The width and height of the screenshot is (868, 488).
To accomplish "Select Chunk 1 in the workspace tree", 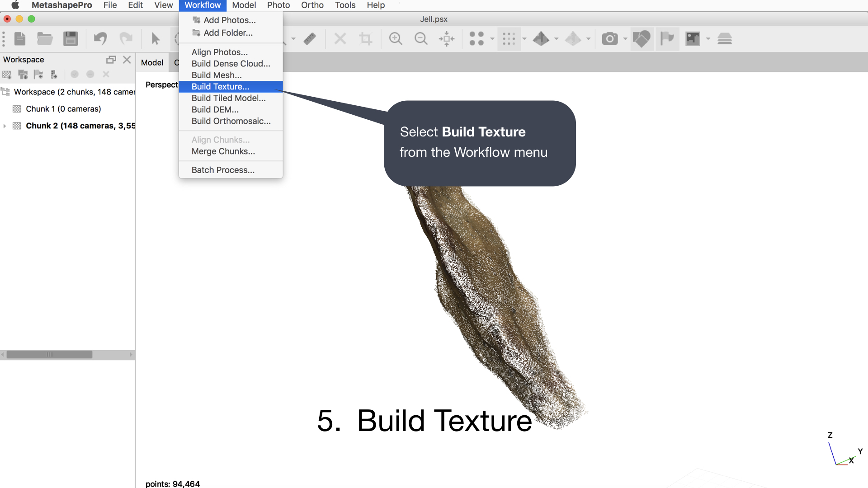I will [x=63, y=109].
